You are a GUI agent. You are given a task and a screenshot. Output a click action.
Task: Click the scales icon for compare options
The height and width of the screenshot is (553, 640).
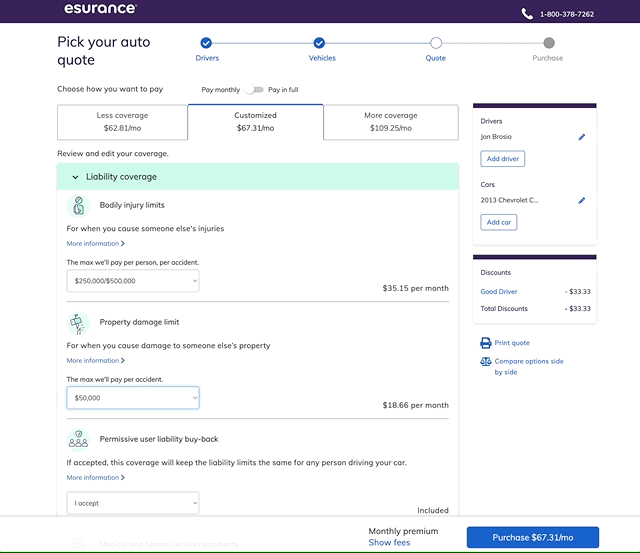tap(486, 362)
